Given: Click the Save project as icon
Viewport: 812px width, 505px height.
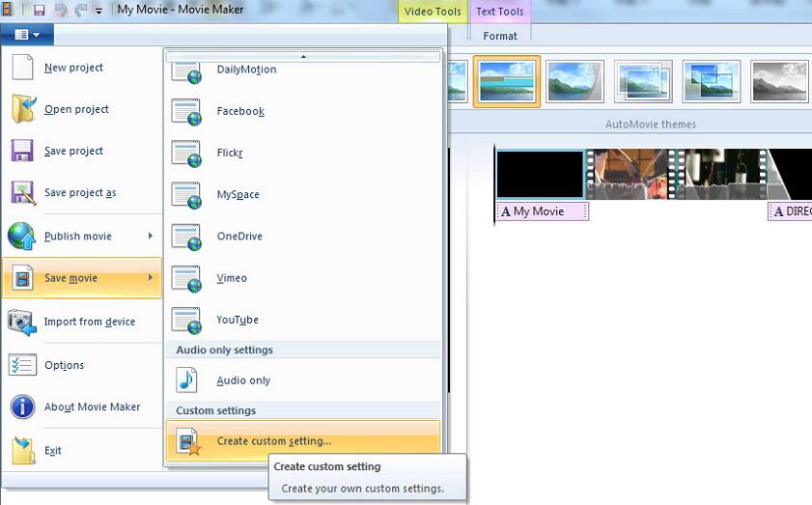Looking at the screenshot, I should (23, 193).
